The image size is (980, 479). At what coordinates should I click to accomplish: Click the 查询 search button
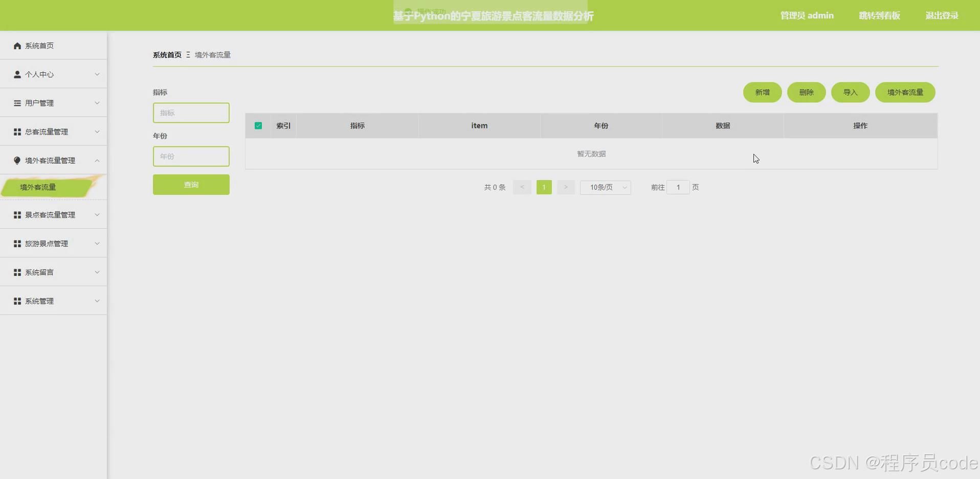click(191, 185)
